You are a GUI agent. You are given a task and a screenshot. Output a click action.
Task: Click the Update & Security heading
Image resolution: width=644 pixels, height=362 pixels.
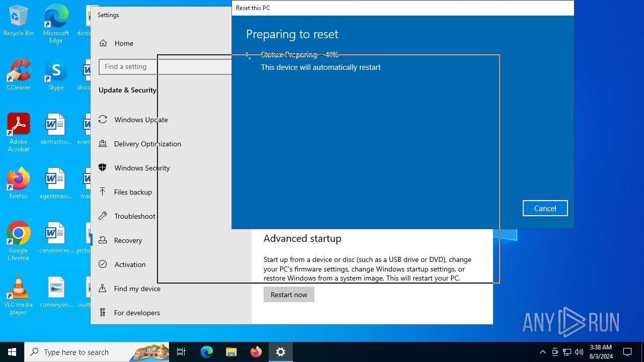click(127, 90)
